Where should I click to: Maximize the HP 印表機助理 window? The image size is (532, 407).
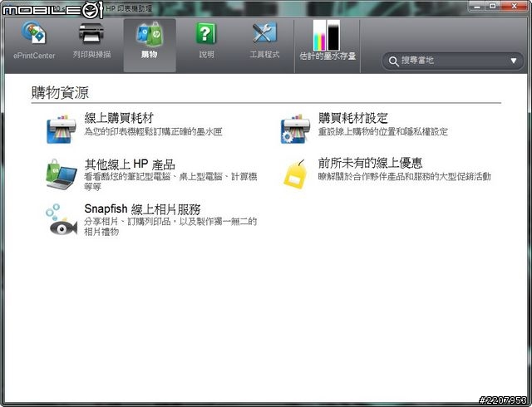(493, 6)
